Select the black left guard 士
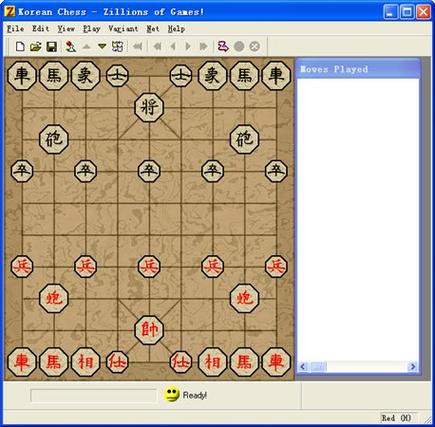Image resolution: width=435 pixels, height=427 pixels. pos(117,76)
